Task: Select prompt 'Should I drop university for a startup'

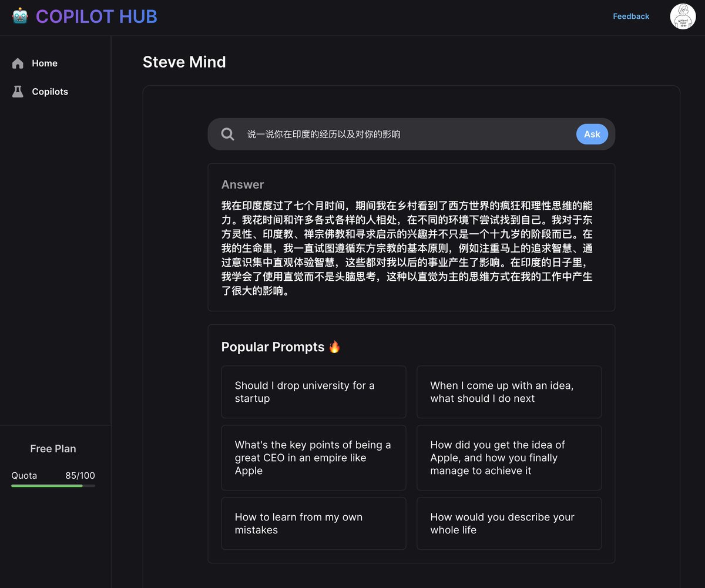Action: pyautogui.click(x=314, y=392)
